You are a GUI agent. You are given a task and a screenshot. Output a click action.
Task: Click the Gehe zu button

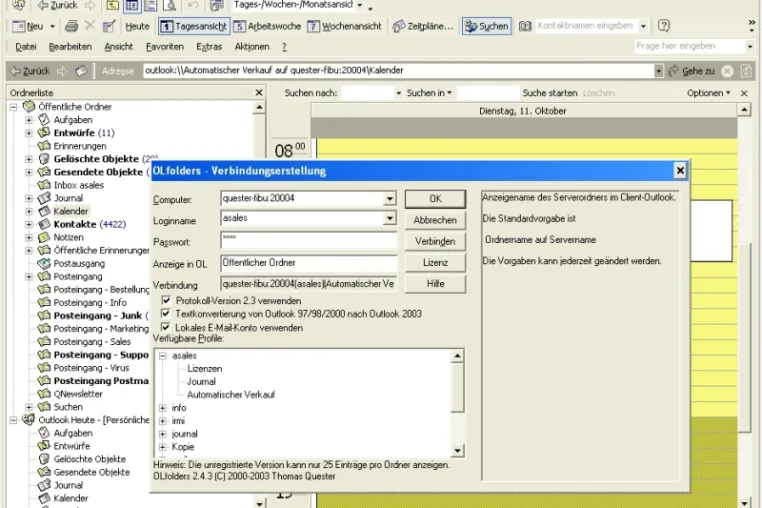[x=691, y=71]
